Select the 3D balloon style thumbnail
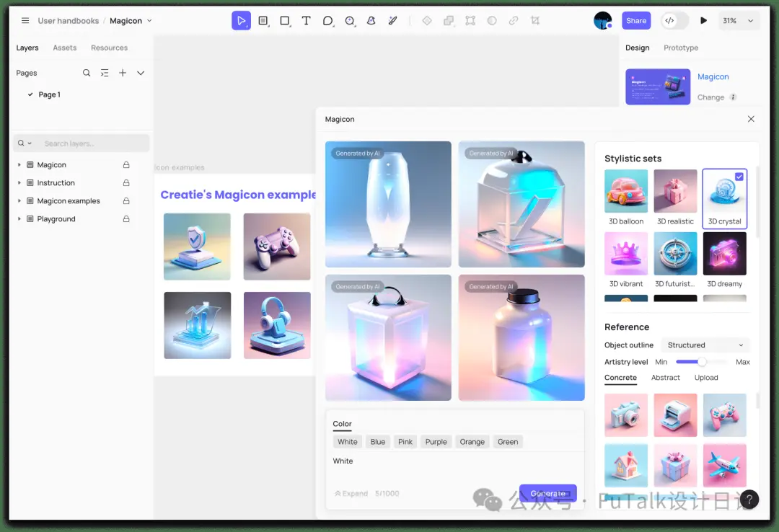This screenshot has width=779, height=532. [626, 191]
